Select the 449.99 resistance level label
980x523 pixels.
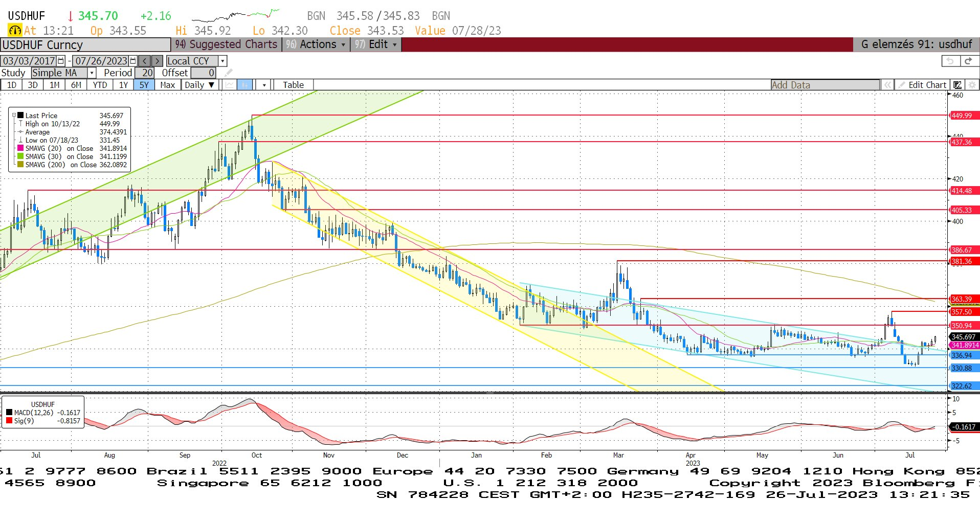pyautogui.click(x=964, y=116)
